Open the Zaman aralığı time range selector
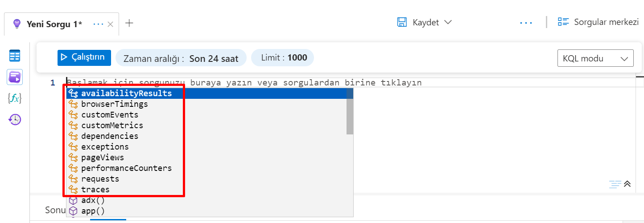Image resolution: width=644 pixels, height=223 pixels. point(181,58)
